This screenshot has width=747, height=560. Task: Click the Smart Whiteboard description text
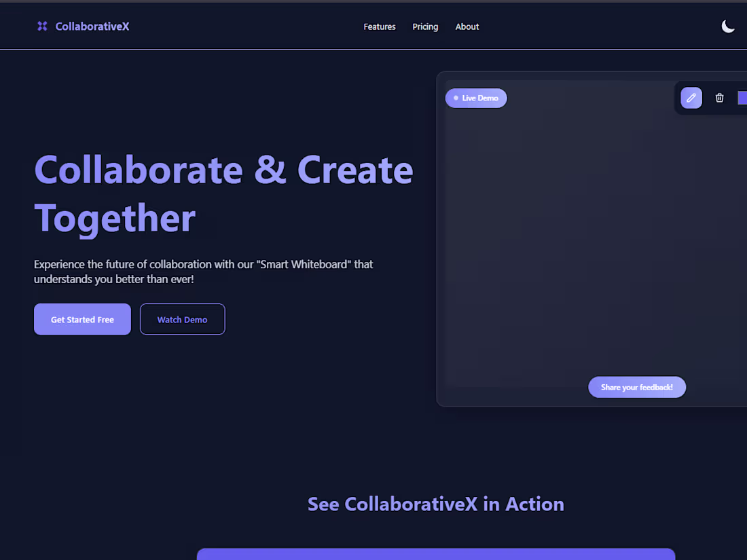pyautogui.click(x=204, y=272)
